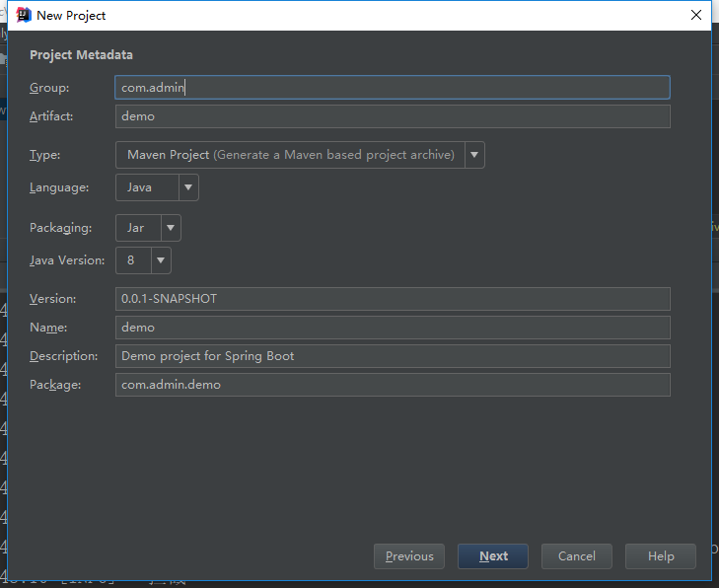
Task: Click the Description label
Action: (64, 356)
